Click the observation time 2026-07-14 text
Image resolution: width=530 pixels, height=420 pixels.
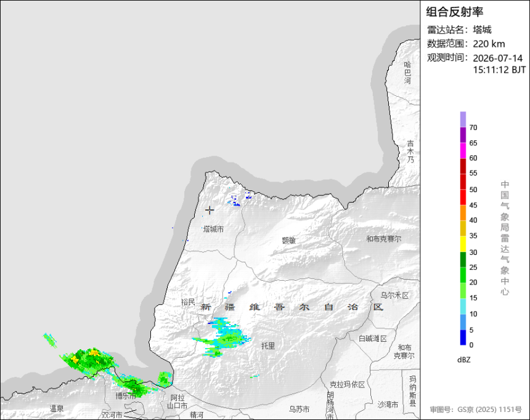coord(497,58)
